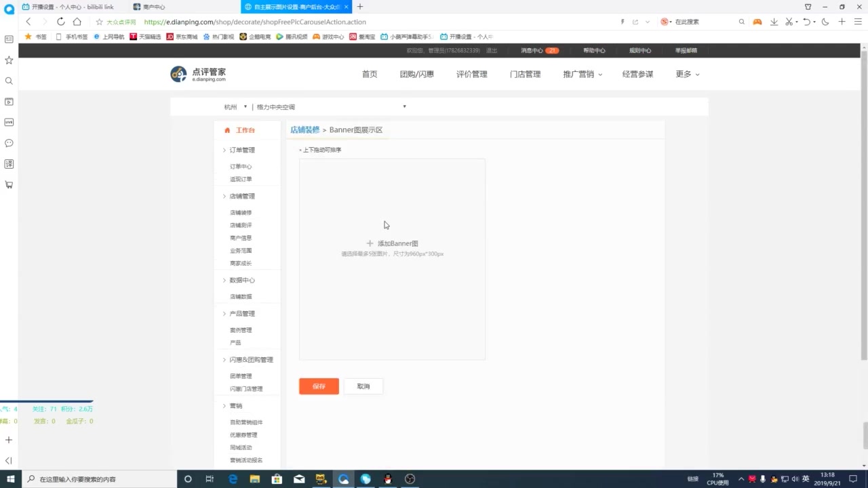Open the QQ penguin taskbar icon
This screenshot has height=488, width=868.
click(x=388, y=479)
